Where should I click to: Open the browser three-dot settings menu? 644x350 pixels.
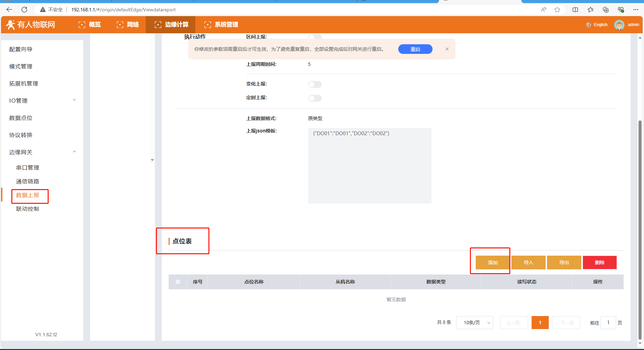click(636, 10)
